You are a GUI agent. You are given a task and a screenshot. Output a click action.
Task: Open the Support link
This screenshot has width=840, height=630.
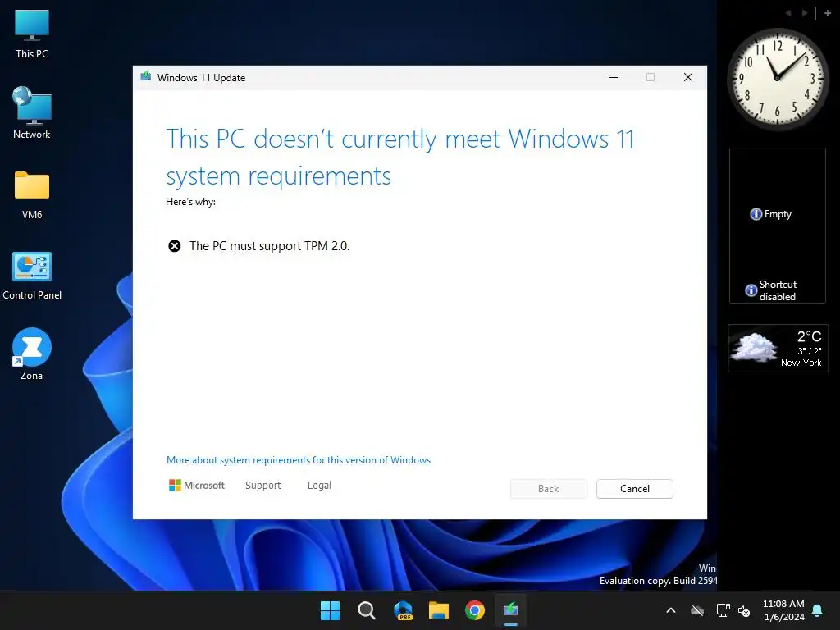[263, 486]
